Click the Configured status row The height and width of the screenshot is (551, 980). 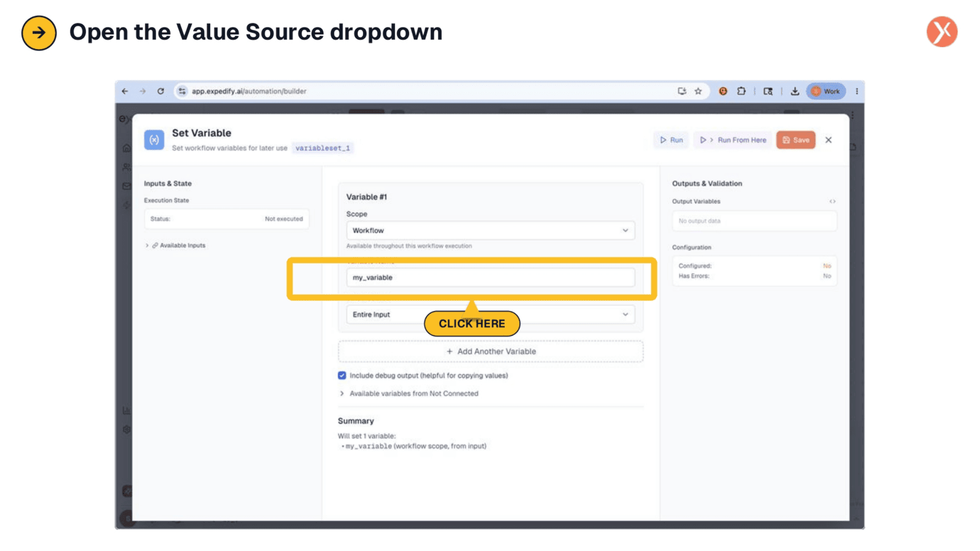pos(755,266)
